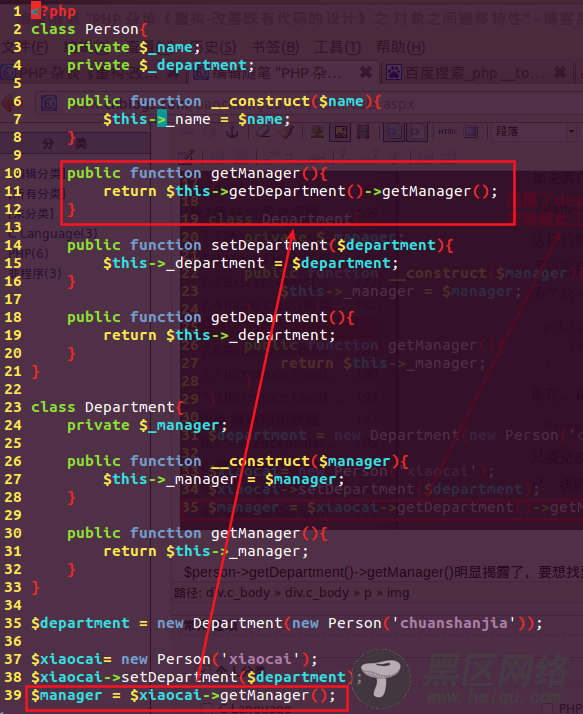Click the private $_manager line

(147, 425)
